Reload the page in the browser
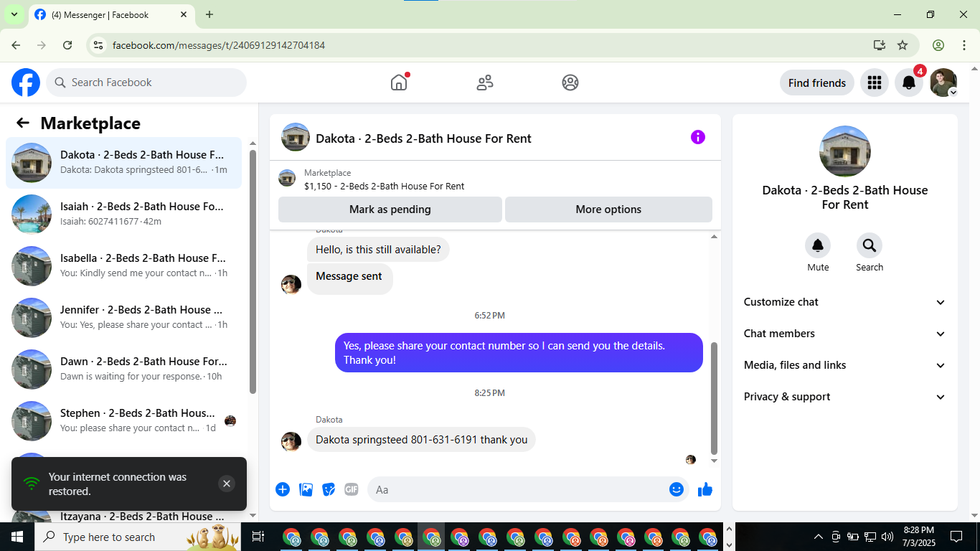The width and height of the screenshot is (980, 551). (x=67, y=45)
